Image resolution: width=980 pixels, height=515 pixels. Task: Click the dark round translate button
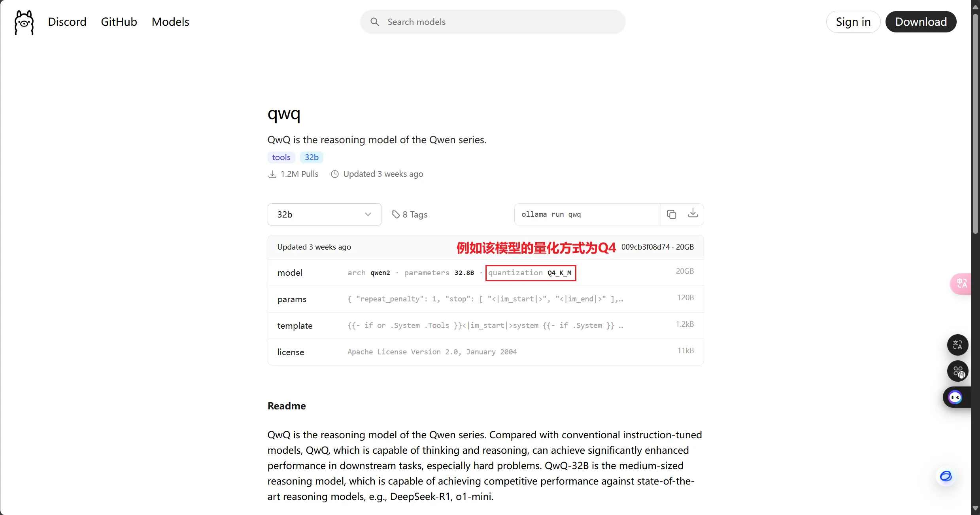tap(957, 345)
